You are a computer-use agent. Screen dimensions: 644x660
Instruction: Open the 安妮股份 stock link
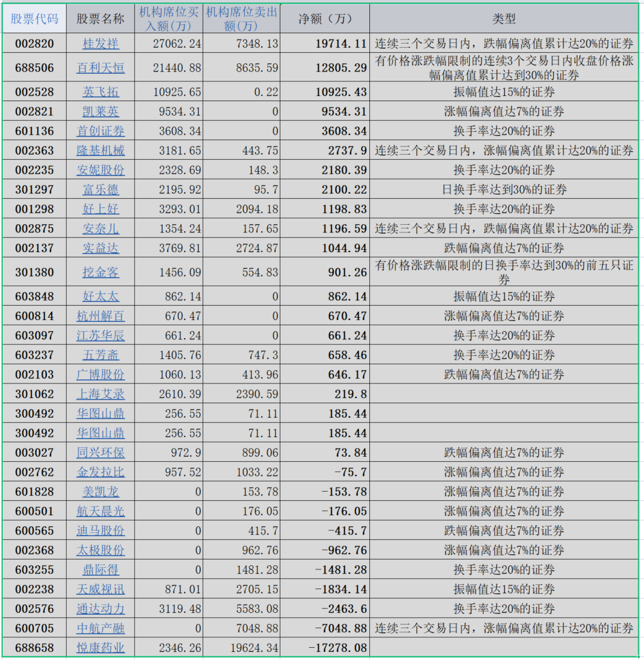tap(100, 170)
